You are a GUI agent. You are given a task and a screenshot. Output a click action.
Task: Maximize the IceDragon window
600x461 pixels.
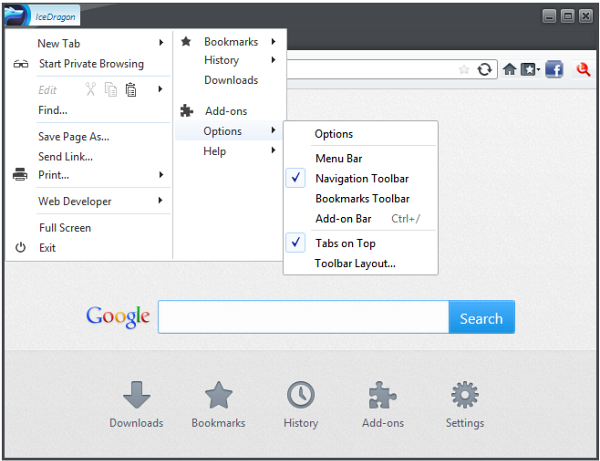coord(567,16)
